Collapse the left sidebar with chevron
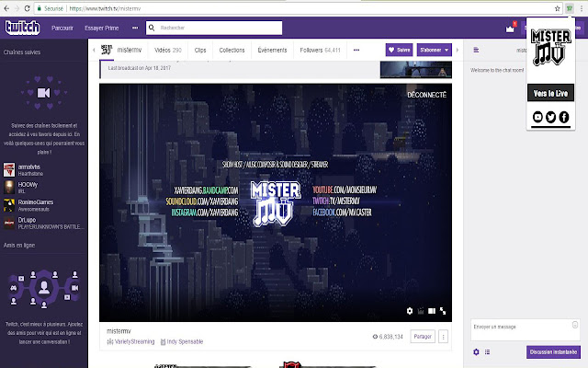 [94, 50]
